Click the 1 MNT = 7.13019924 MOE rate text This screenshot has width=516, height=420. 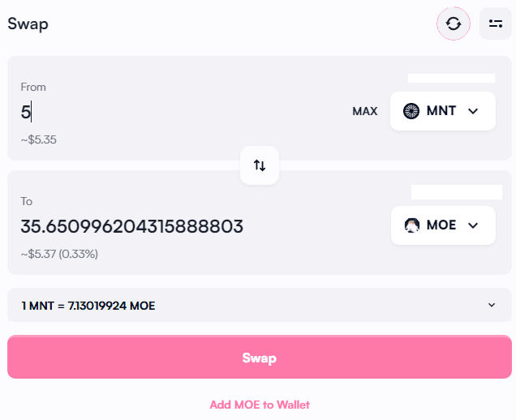88,306
